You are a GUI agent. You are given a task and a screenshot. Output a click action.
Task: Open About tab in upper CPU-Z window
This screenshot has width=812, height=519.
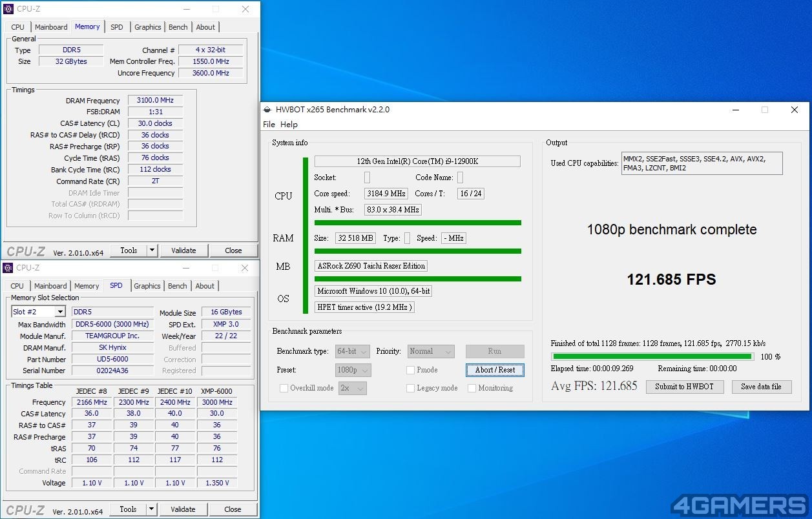[x=206, y=27]
